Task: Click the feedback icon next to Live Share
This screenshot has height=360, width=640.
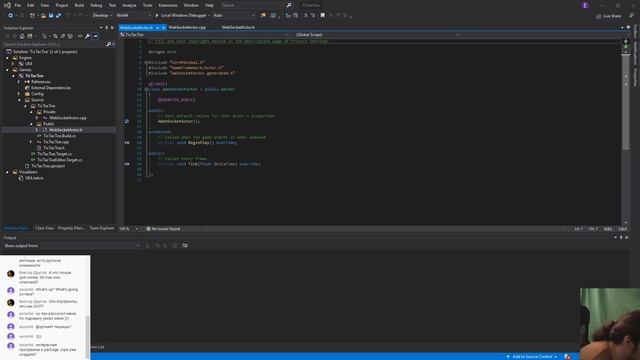Action: click(x=631, y=16)
